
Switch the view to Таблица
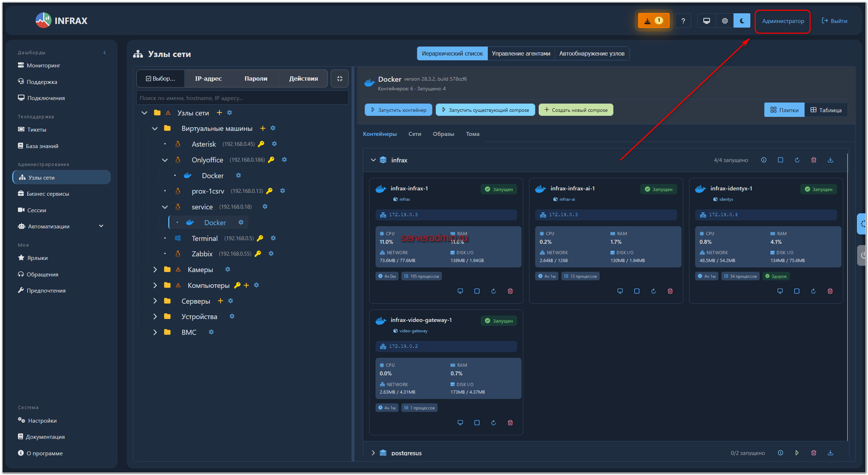click(x=826, y=110)
